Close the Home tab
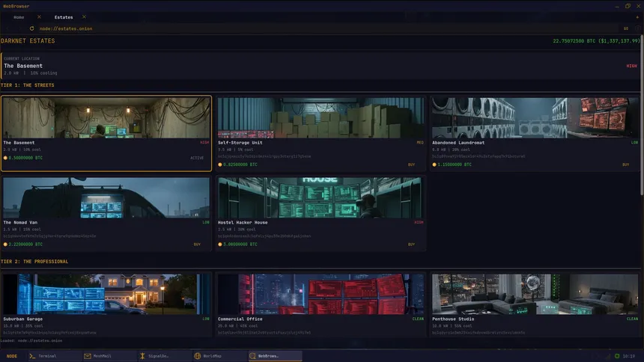644x362 pixels. click(x=39, y=16)
